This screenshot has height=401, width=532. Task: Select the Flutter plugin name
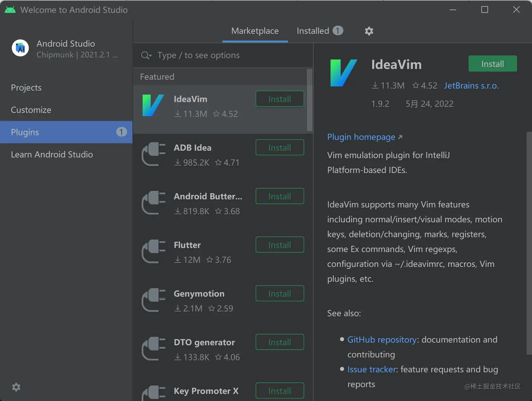tap(187, 245)
